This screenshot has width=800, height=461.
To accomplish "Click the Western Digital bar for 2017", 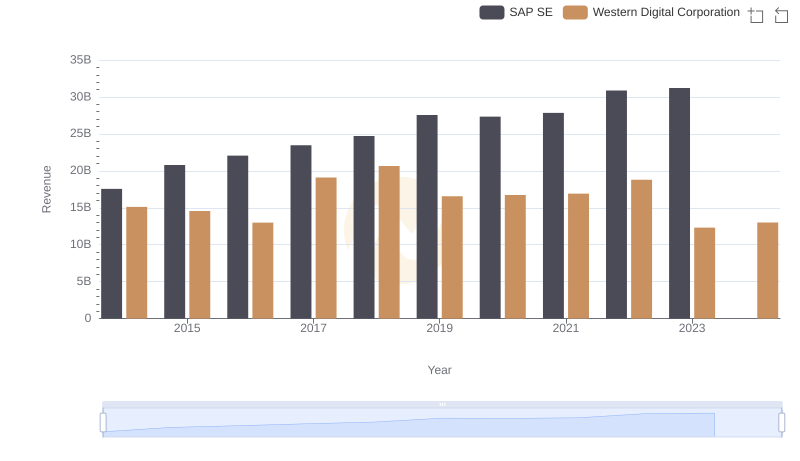I will (326, 248).
